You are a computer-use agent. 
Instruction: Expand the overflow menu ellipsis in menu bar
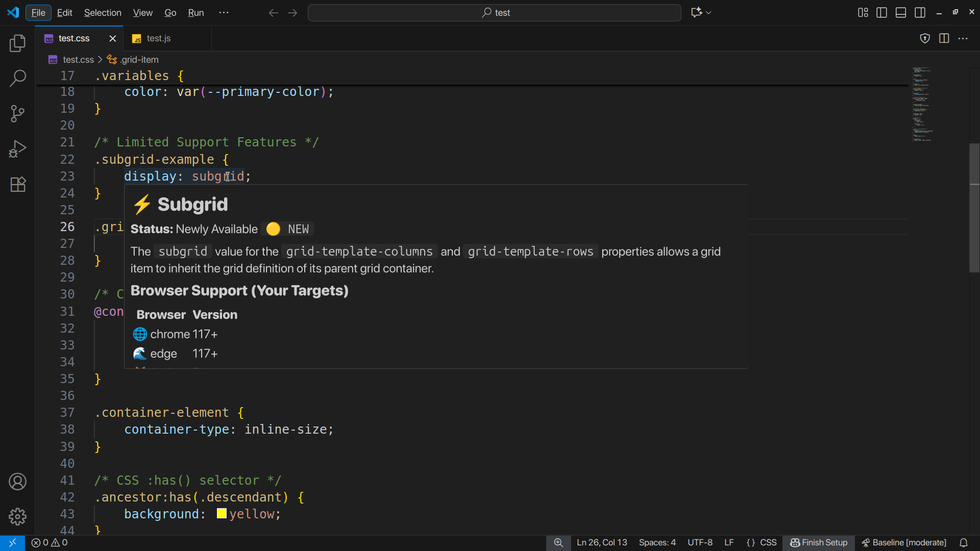[x=224, y=13]
